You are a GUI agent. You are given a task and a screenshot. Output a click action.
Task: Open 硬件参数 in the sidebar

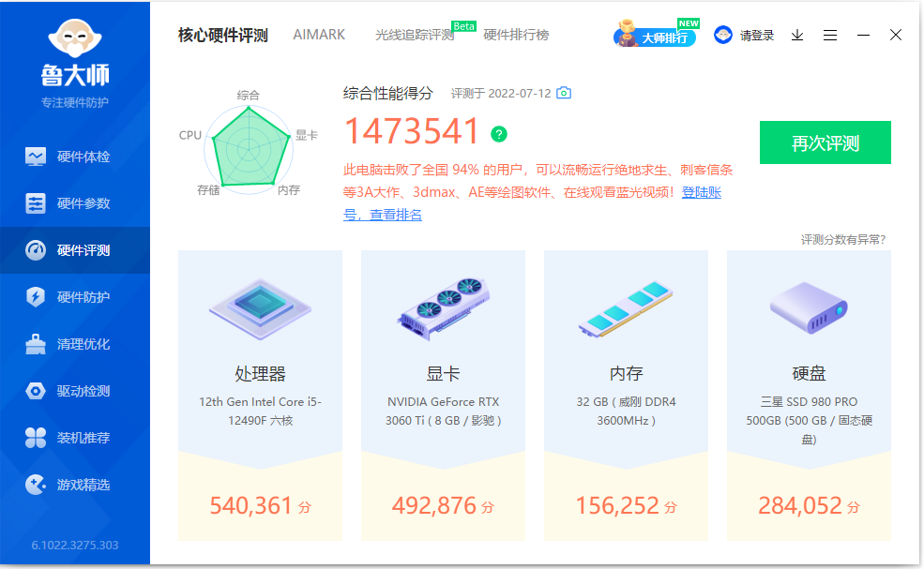(x=75, y=203)
